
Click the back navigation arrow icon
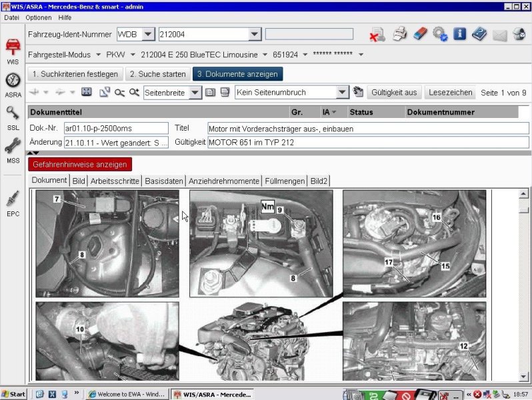tap(34, 92)
